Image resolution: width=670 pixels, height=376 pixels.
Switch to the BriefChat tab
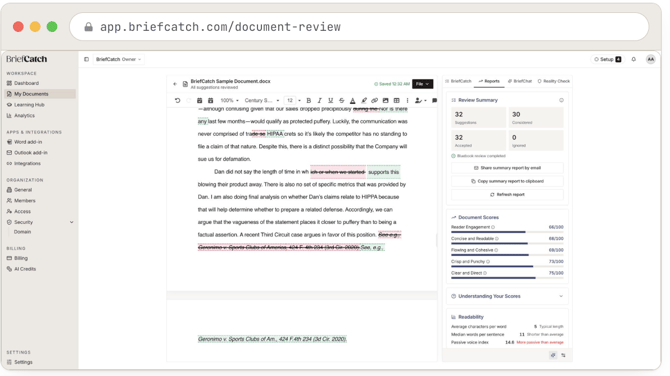520,81
